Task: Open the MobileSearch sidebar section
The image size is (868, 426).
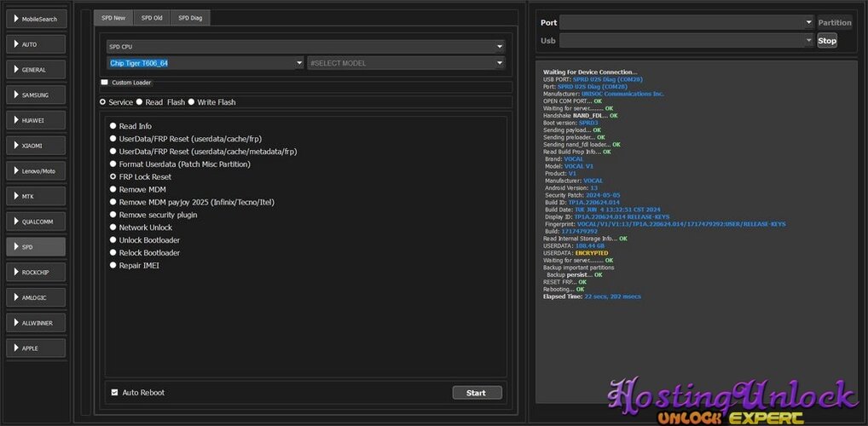Action: 36,19
